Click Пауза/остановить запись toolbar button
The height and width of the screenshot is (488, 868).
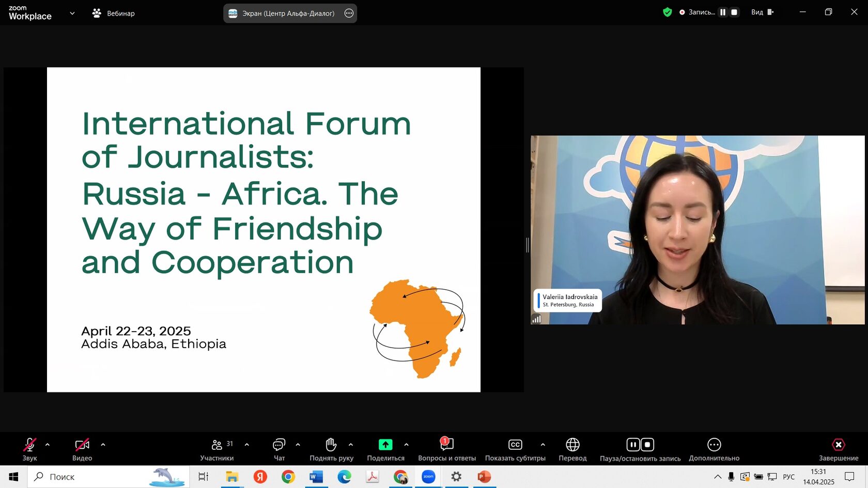pos(640,449)
